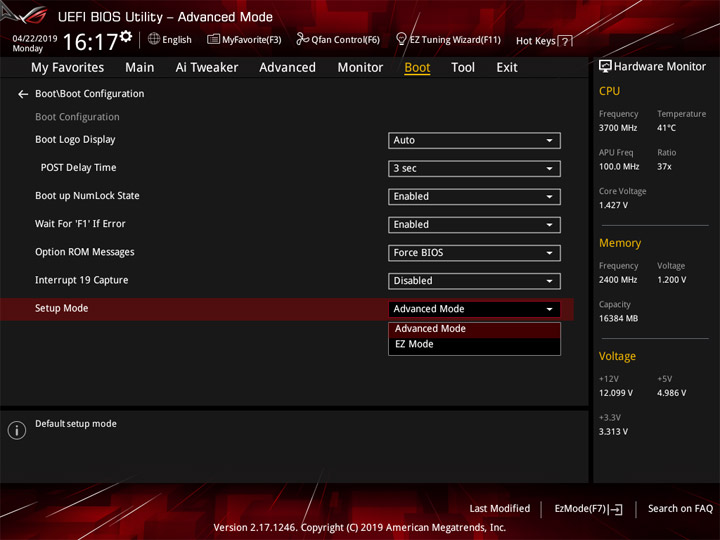This screenshot has height=540, width=720.
Task: Click the Boot Logo Display label
Action: (75, 140)
